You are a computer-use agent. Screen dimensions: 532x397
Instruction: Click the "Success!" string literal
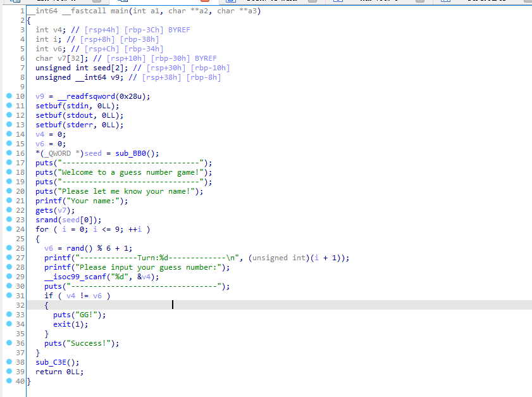point(89,344)
